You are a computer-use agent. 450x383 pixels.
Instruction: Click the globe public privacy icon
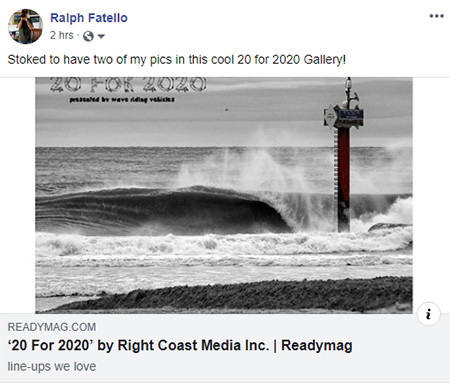click(88, 36)
